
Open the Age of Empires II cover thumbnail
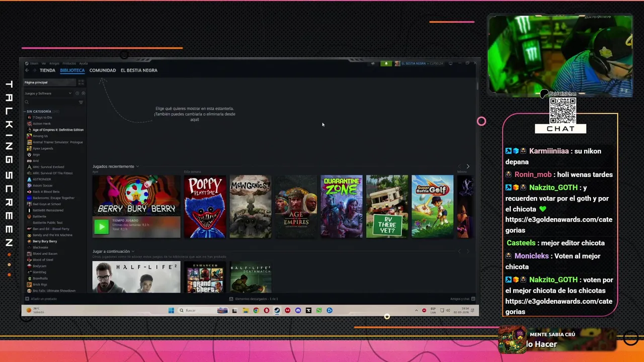(296, 206)
